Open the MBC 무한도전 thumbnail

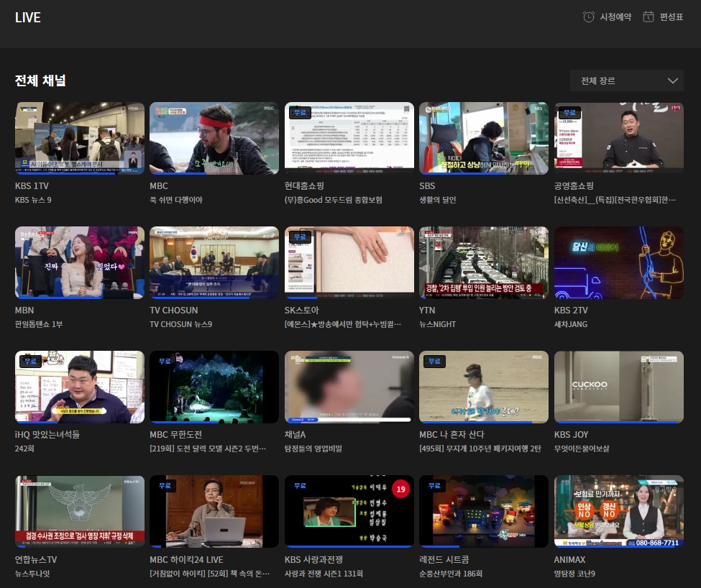click(x=214, y=387)
